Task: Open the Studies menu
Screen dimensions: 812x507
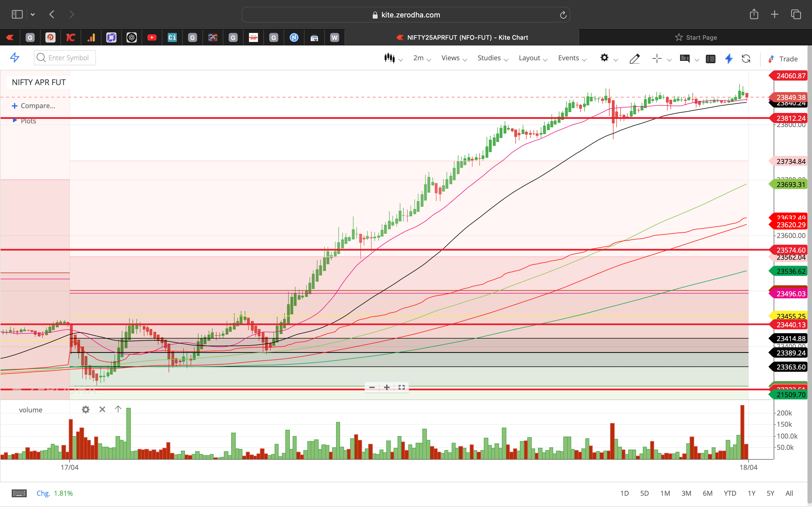Action: tap(489, 58)
